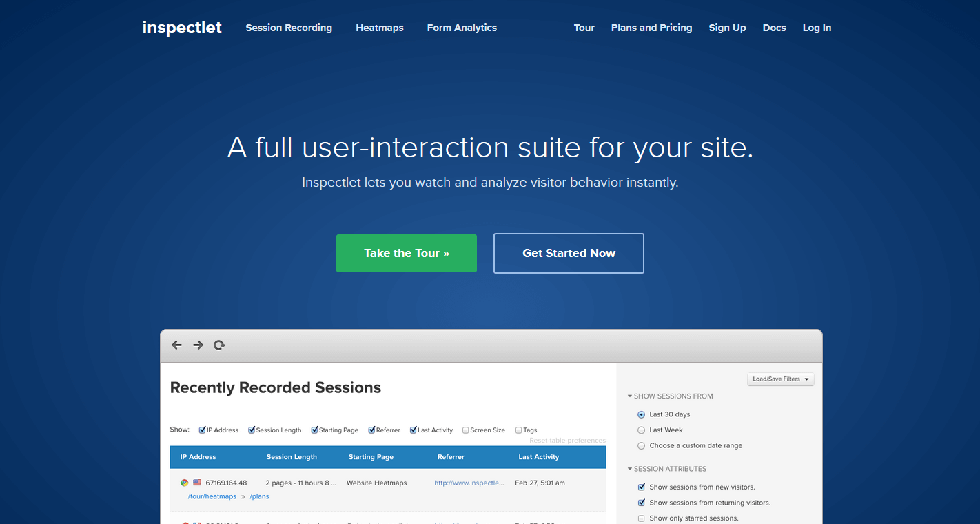This screenshot has height=524, width=980.
Task: Click Reset table preferences link
Action: coord(567,441)
